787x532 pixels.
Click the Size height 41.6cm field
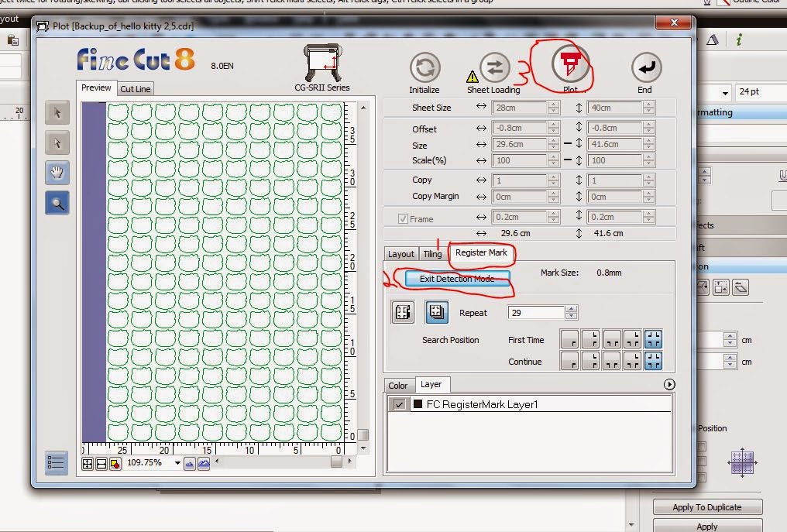point(614,144)
